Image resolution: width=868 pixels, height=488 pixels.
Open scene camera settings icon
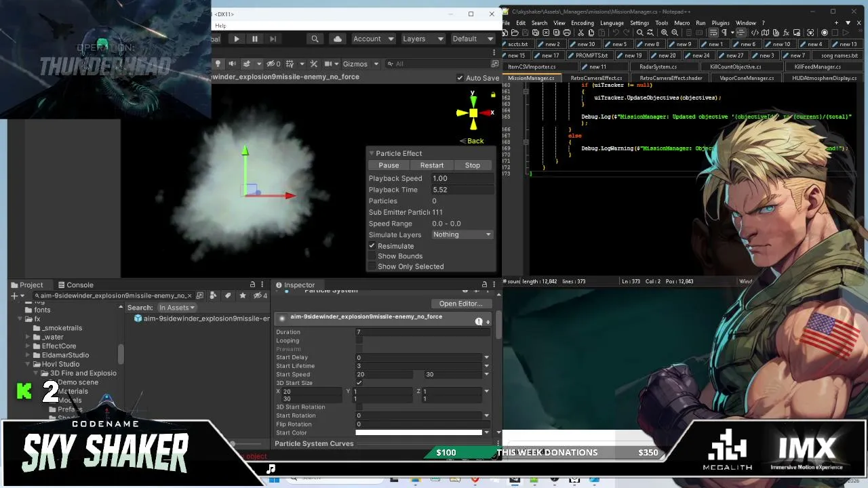pyautogui.click(x=328, y=64)
